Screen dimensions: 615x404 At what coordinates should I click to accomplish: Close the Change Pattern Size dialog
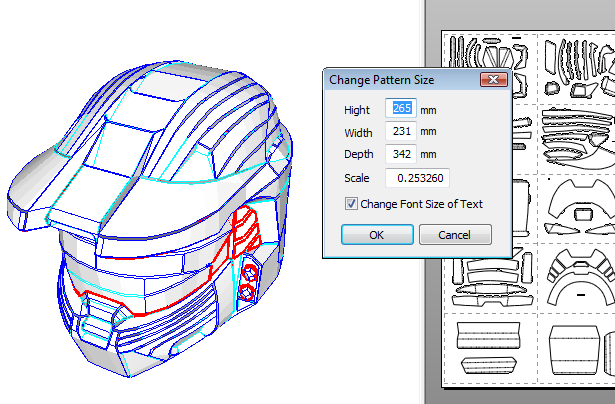coord(494,80)
